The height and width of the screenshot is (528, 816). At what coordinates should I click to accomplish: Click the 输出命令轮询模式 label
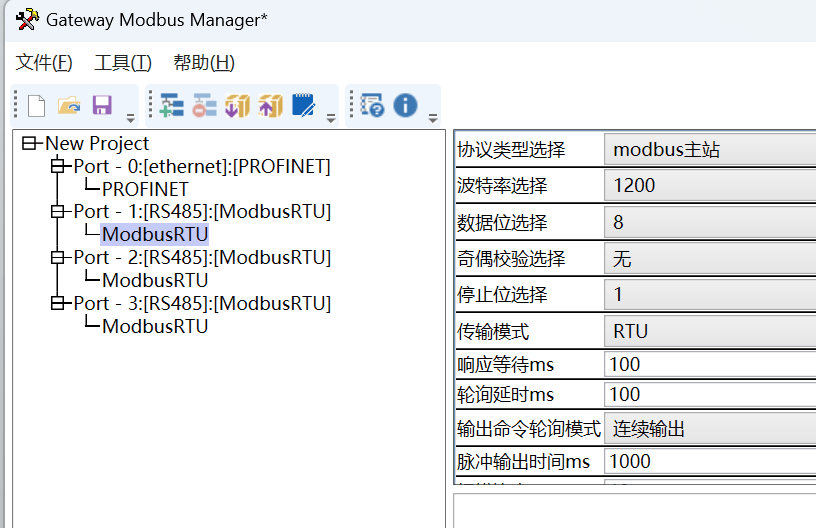[x=529, y=429]
